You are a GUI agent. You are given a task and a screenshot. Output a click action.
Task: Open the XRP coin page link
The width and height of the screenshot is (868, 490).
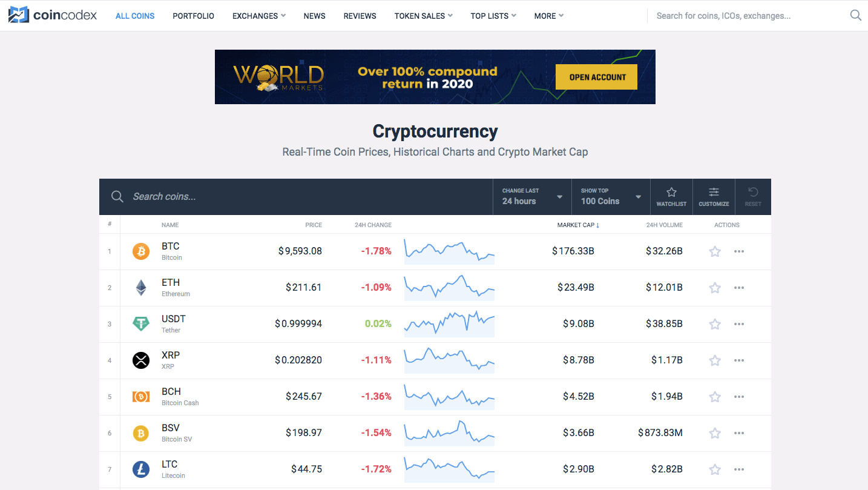pos(169,356)
